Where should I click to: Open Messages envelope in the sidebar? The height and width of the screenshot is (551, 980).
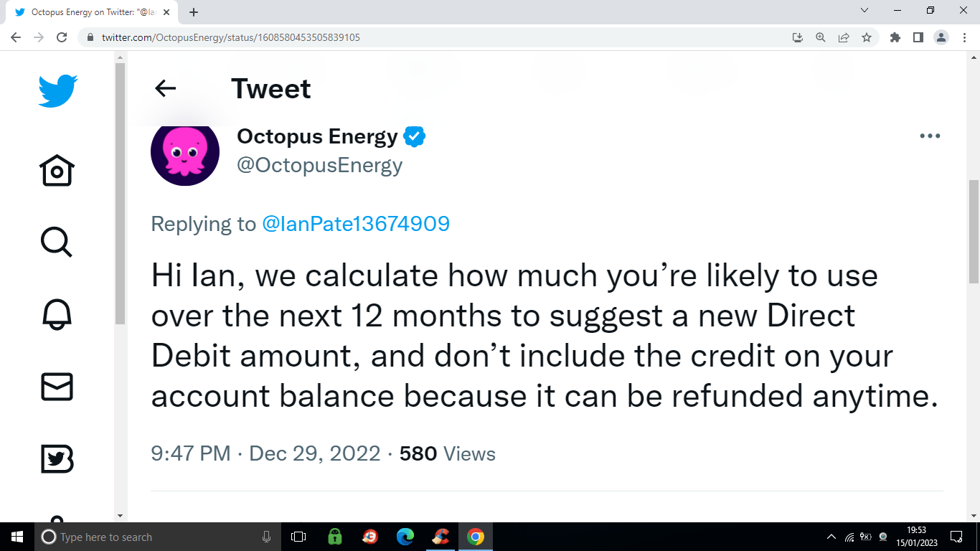click(57, 387)
